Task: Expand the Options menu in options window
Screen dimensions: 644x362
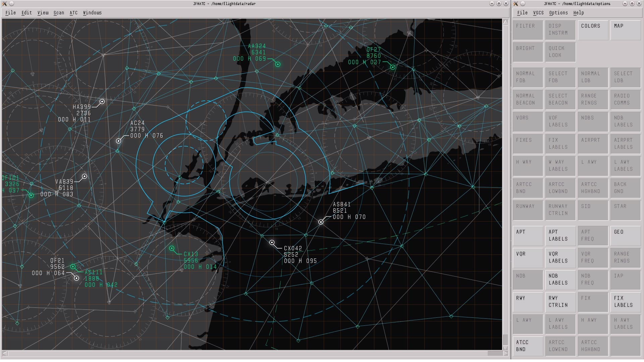Action: (x=558, y=13)
